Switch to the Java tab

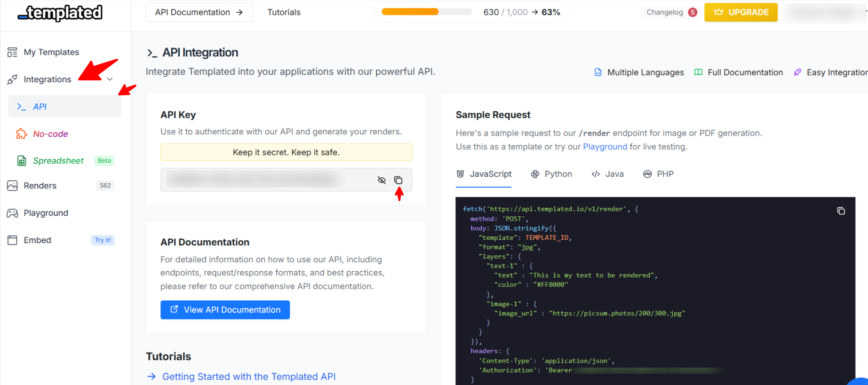[607, 174]
